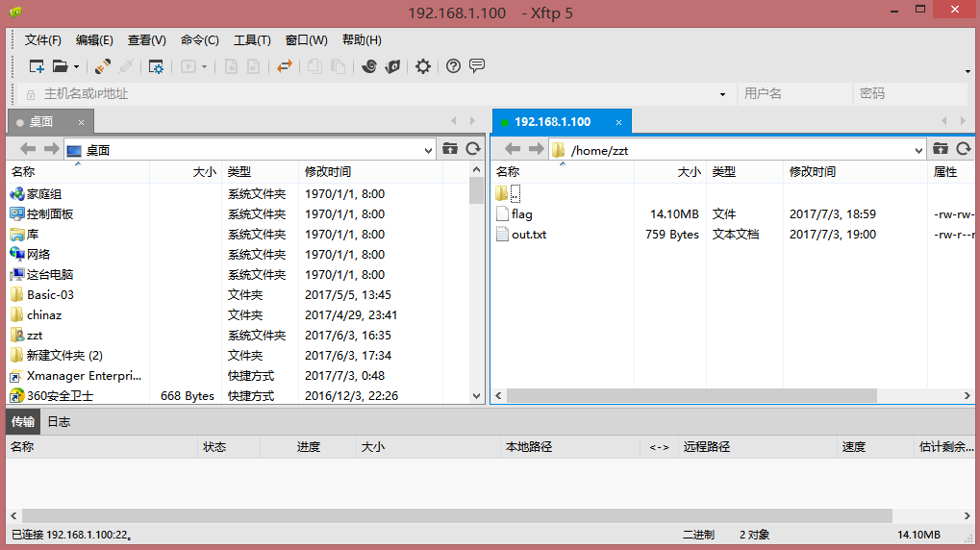Viewport: 980px width, 550px height.
Task: Sort remote files by 属性 column
Action: coord(950,172)
